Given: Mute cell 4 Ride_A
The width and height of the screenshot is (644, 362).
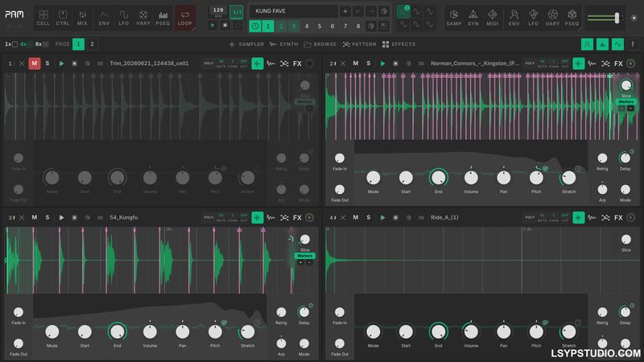Looking at the screenshot, I should click(x=356, y=217).
